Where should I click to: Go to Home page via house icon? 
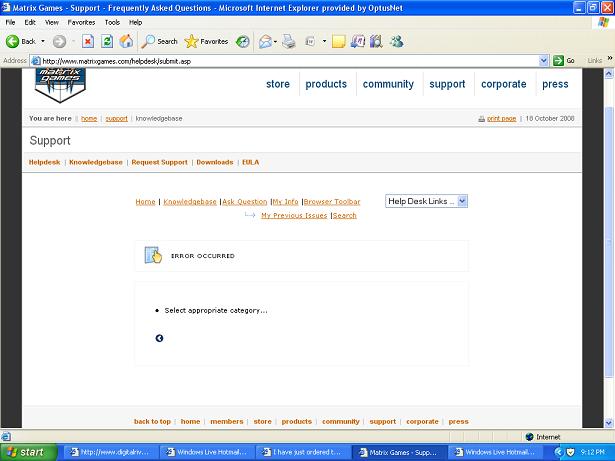click(126, 41)
